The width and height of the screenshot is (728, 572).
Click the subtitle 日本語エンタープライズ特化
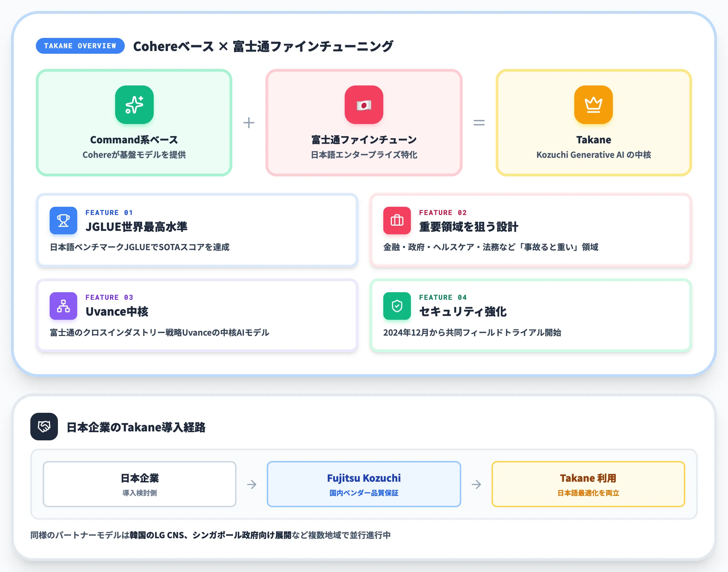(x=364, y=155)
